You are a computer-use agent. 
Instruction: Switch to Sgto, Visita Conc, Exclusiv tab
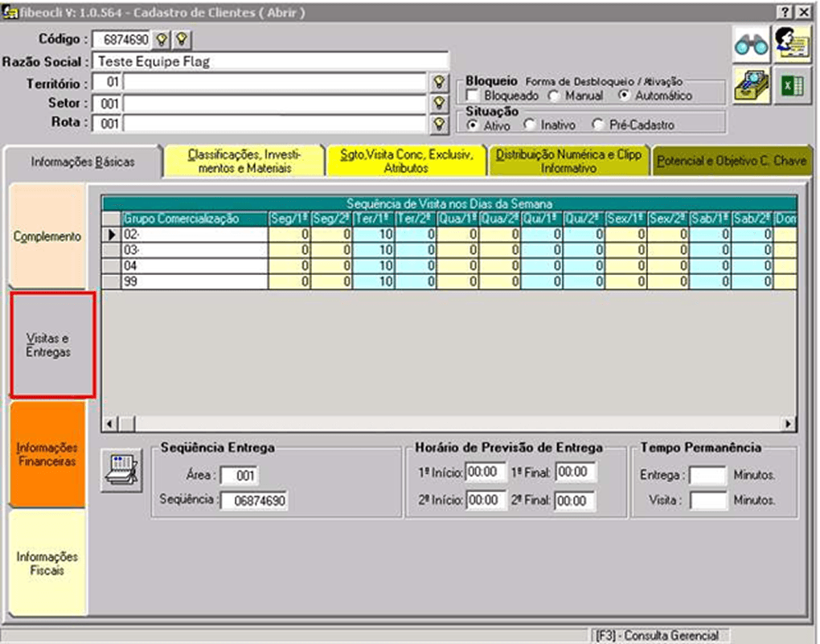tap(406, 161)
